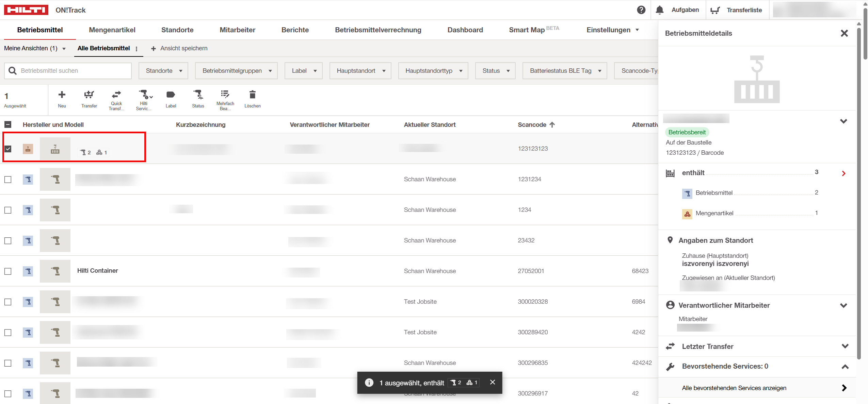Open the Transferliste cart

pyautogui.click(x=715, y=10)
